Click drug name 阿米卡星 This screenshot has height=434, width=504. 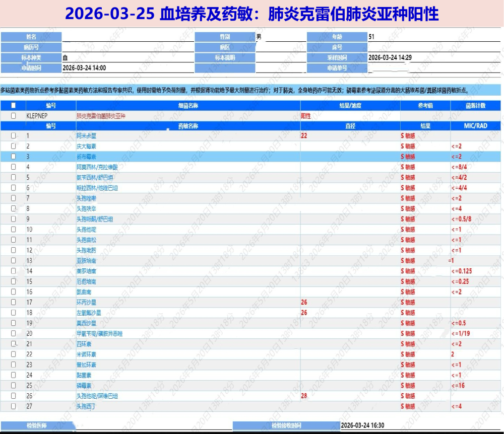pyautogui.click(x=86, y=136)
